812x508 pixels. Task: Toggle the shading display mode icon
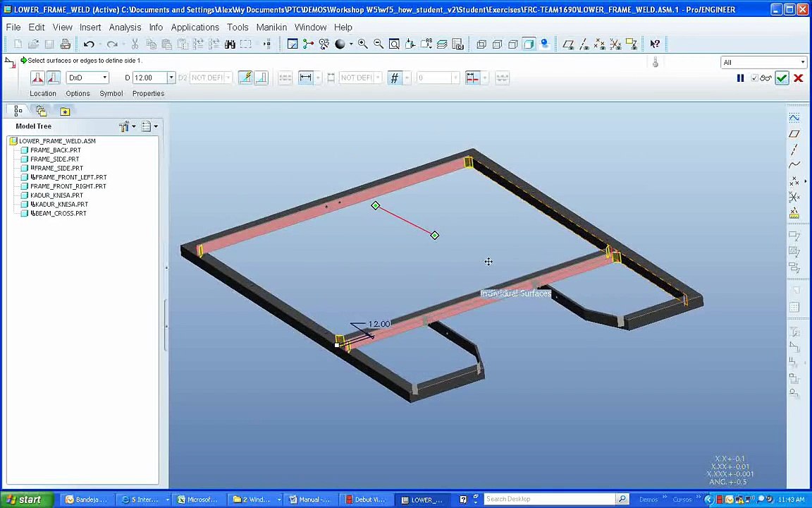click(x=529, y=44)
